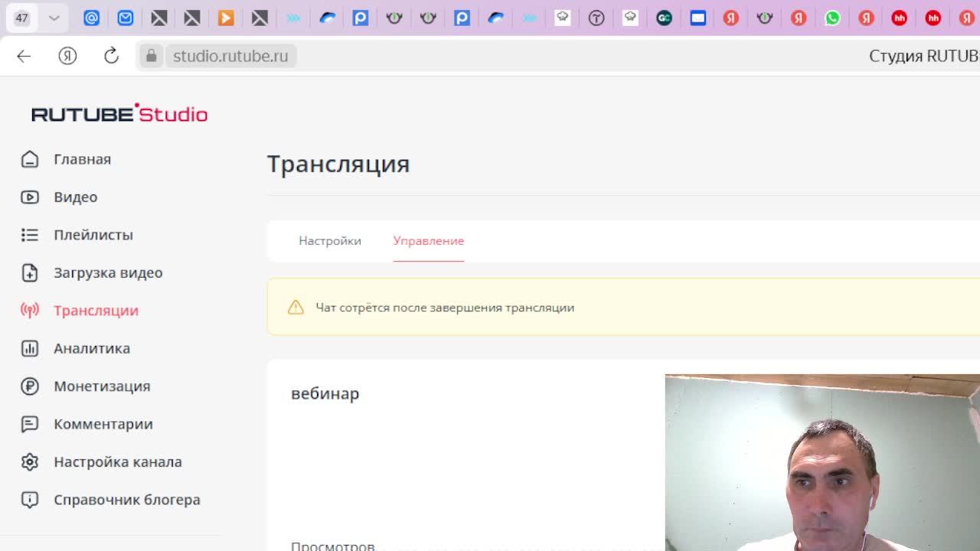This screenshot has width=980, height=551.
Task: Switch to the blue @ mail browser tab
Action: click(x=91, y=18)
